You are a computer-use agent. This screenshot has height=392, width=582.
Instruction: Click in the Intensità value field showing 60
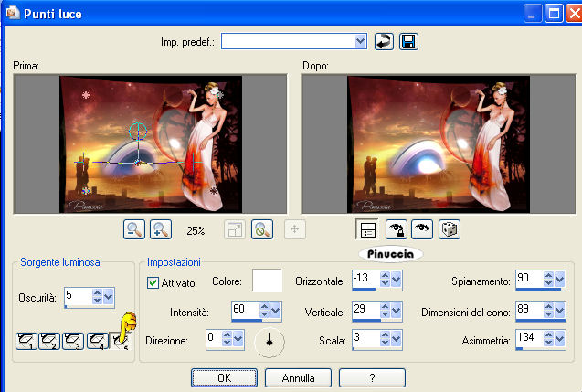(x=246, y=310)
